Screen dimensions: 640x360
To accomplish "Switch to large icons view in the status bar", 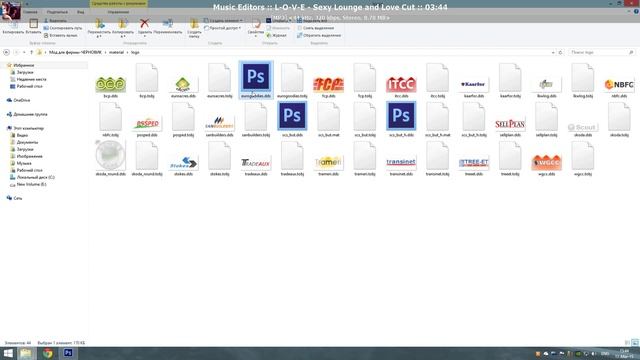I will pos(635,343).
